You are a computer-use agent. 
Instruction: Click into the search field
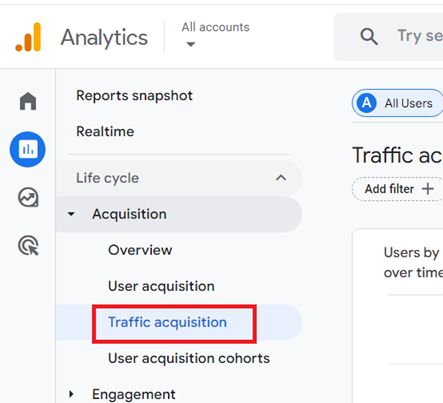click(388, 37)
